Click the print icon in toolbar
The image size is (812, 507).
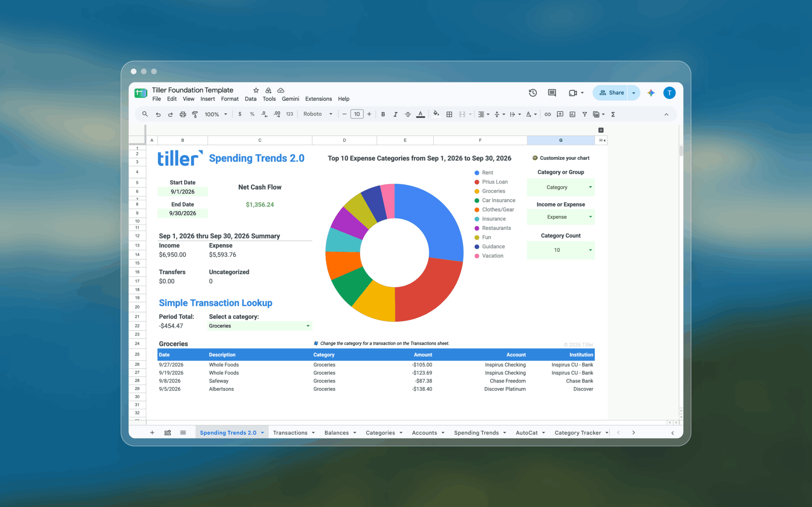pyautogui.click(x=182, y=114)
